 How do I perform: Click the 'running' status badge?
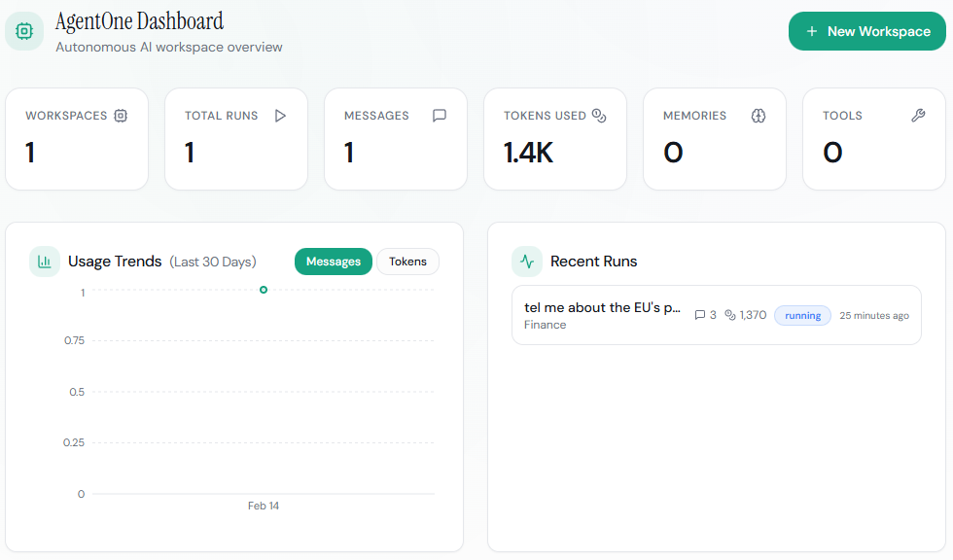[802, 315]
